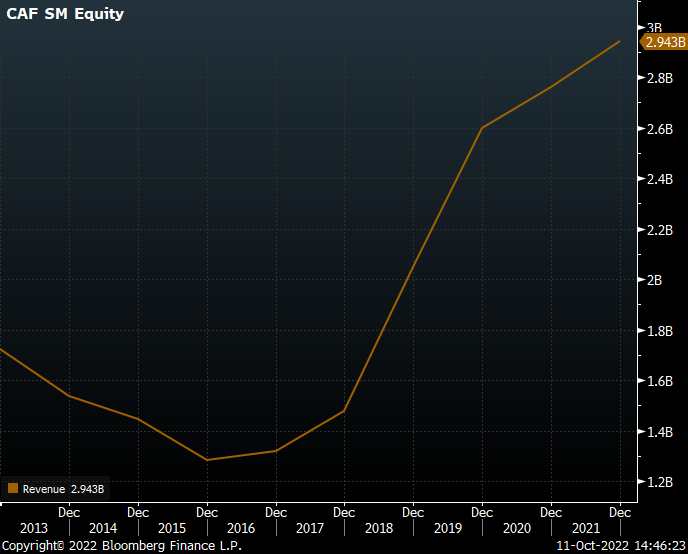This screenshot has width=688, height=554.
Task: Click the CAF SM Equity chart title
Action: coord(65,14)
